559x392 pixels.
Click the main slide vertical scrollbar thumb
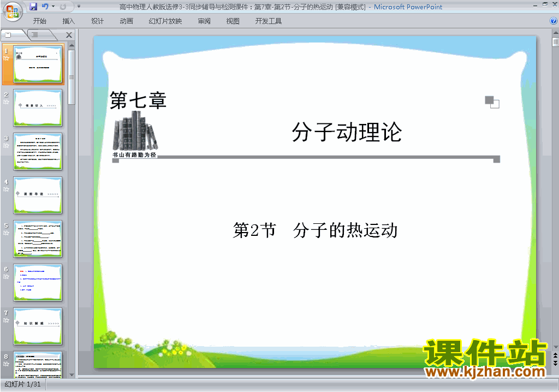click(x=555, y=41)
